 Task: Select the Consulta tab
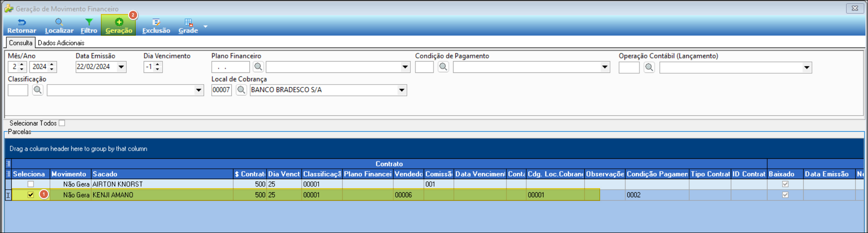point(21,43)
